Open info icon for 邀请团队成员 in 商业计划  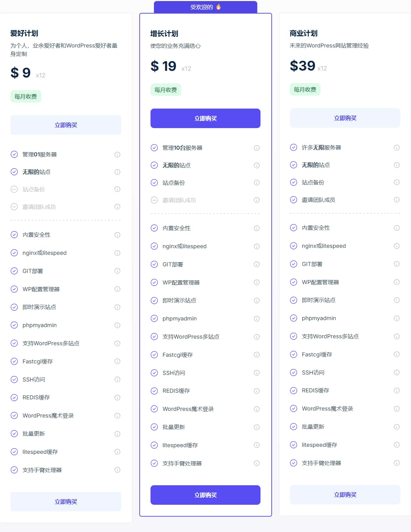pos(397,200)
